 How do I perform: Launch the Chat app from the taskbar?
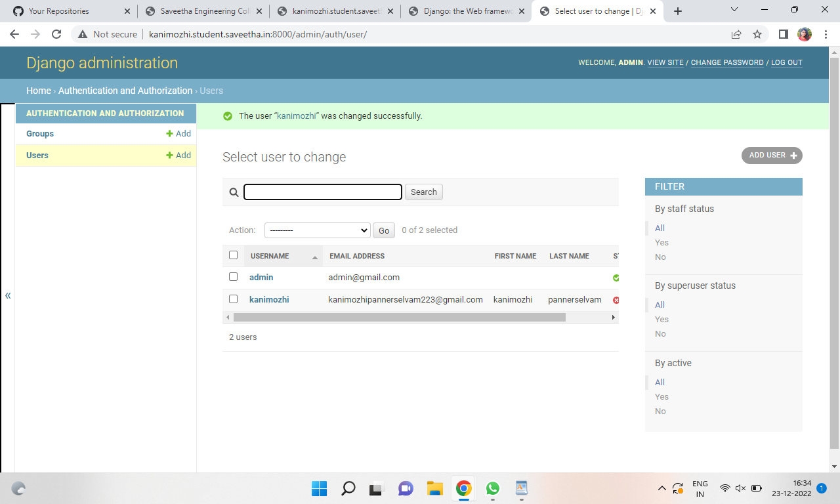pos(406,488)
